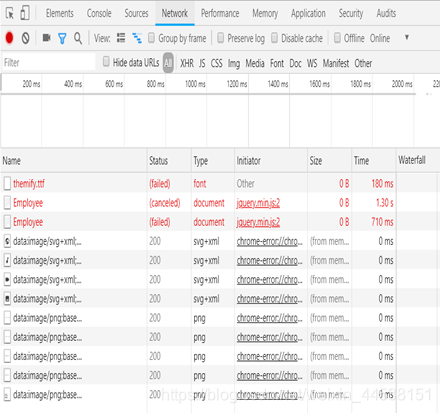
Task: Select the canceled Employee request name
Action: click(x=28, y=203)
